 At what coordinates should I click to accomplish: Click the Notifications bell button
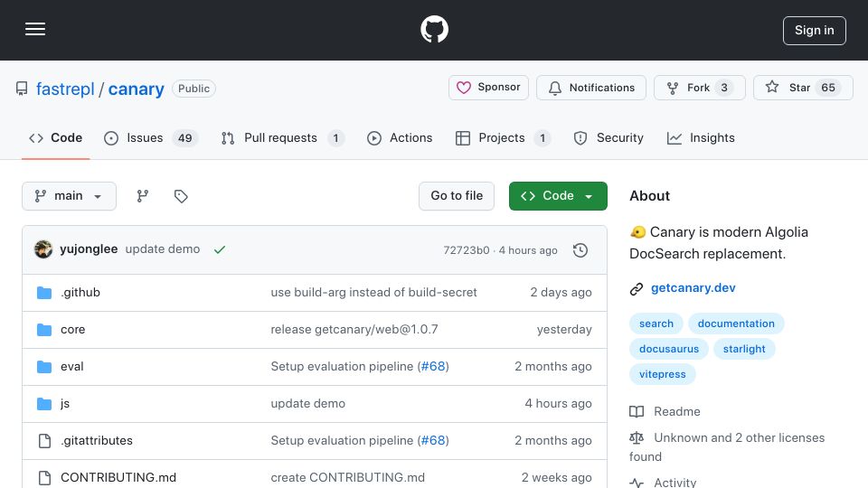[x=590, y=88]
